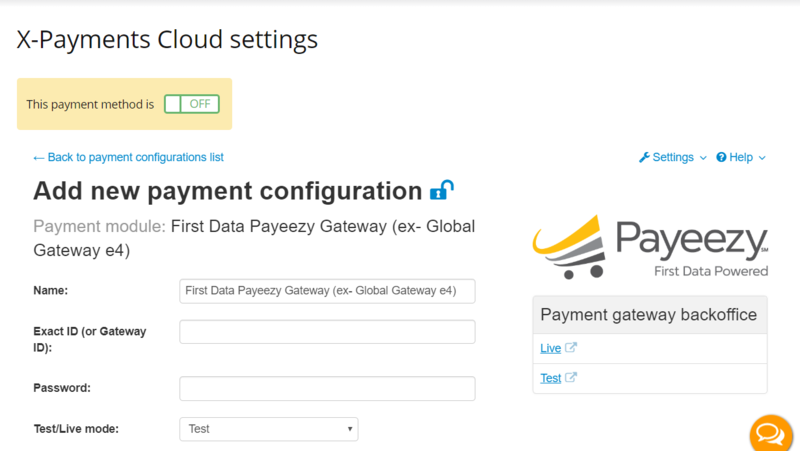Click the external link icon beside Live
The width and height of the screenshot is (800, 451).
tap(571, 347)
